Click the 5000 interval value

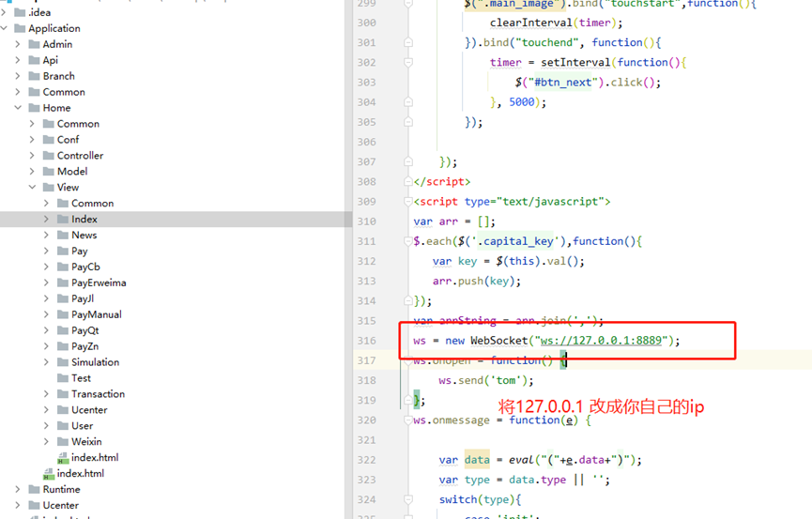[x=522, y=102]
